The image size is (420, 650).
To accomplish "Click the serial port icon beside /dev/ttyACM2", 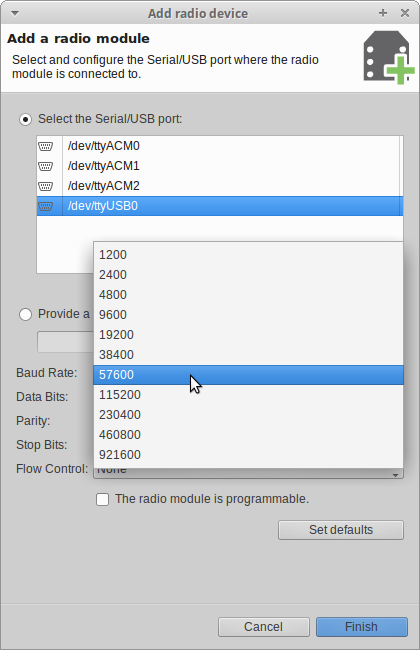I will (46, 186).
